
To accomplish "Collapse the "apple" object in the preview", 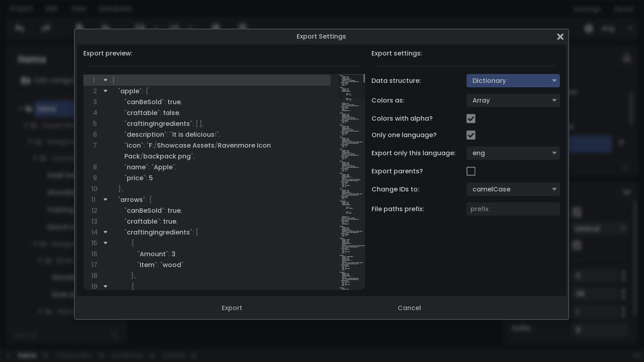I will [x=105, y=91].
